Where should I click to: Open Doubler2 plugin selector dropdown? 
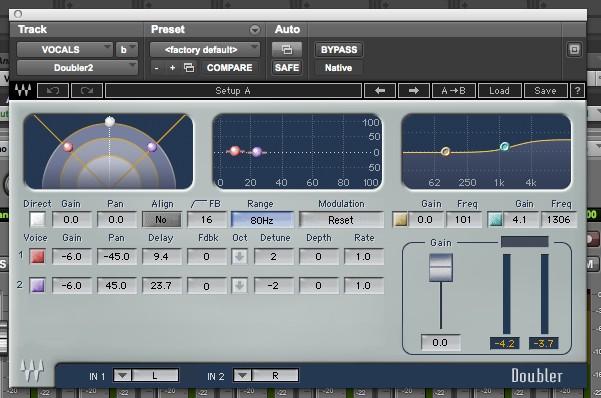click(x=77, y=68)
